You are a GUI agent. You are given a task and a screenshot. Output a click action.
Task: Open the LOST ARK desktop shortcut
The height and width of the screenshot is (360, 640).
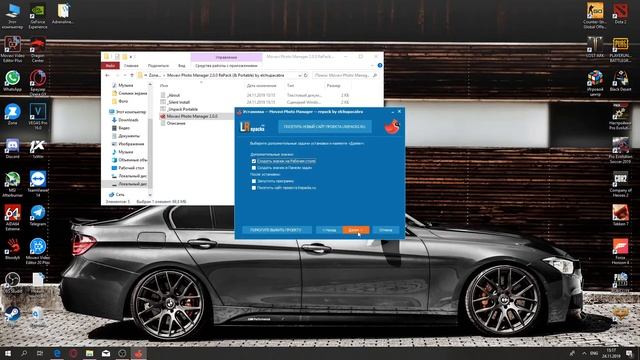point(595,47)
